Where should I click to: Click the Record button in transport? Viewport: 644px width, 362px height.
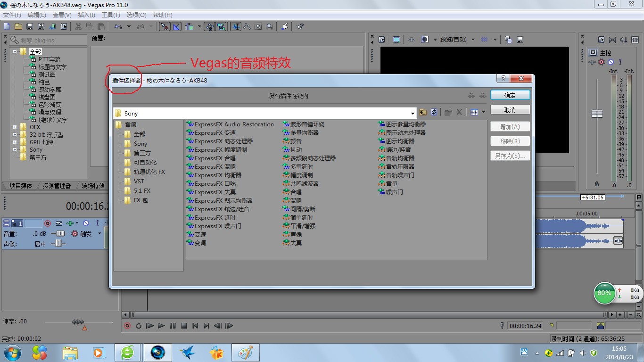(127, 326)
